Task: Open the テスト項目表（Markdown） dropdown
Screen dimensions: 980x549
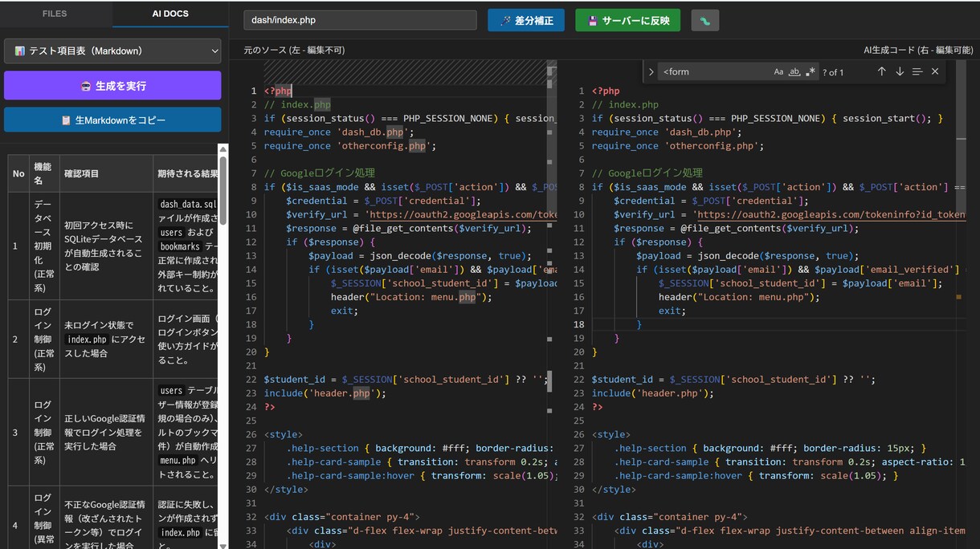Action: point(112,51)
